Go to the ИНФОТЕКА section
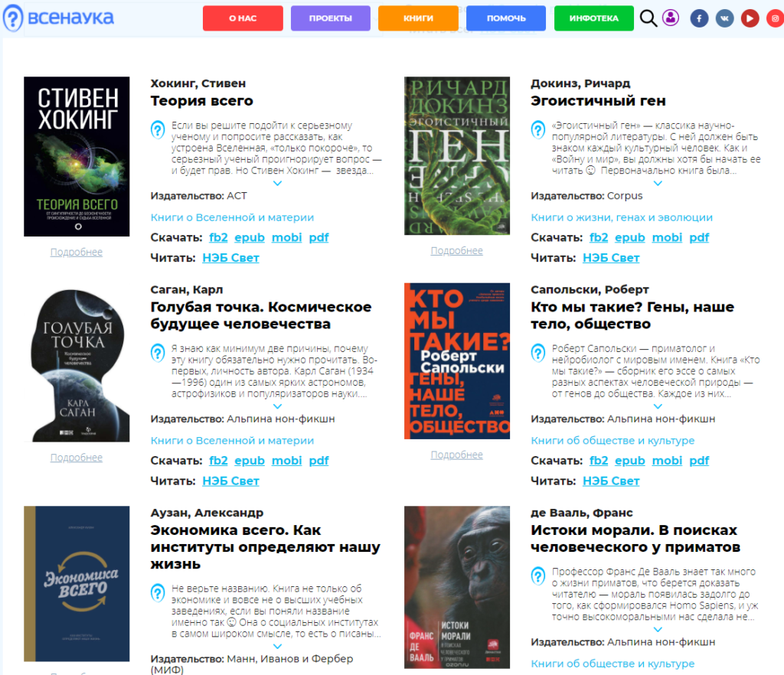784x675 pixels. point(593,18)
